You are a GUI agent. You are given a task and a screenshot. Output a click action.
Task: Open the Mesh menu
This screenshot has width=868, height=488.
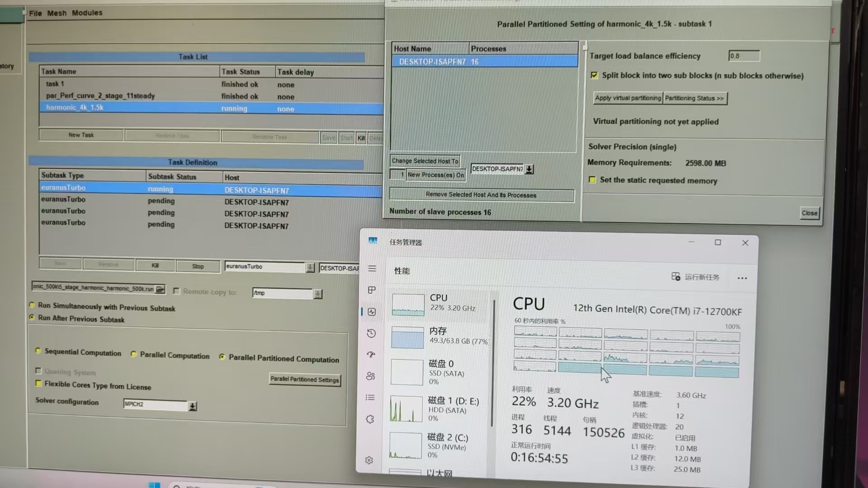[57, 13]
